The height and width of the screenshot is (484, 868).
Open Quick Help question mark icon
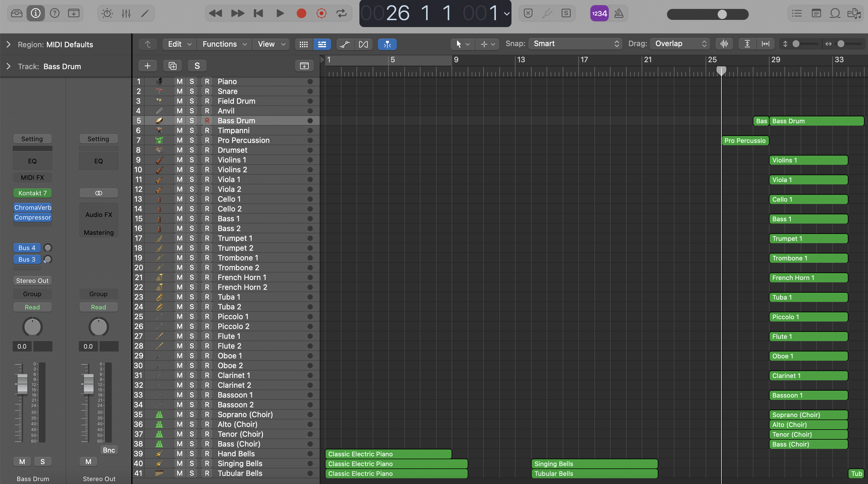point(55,14)
